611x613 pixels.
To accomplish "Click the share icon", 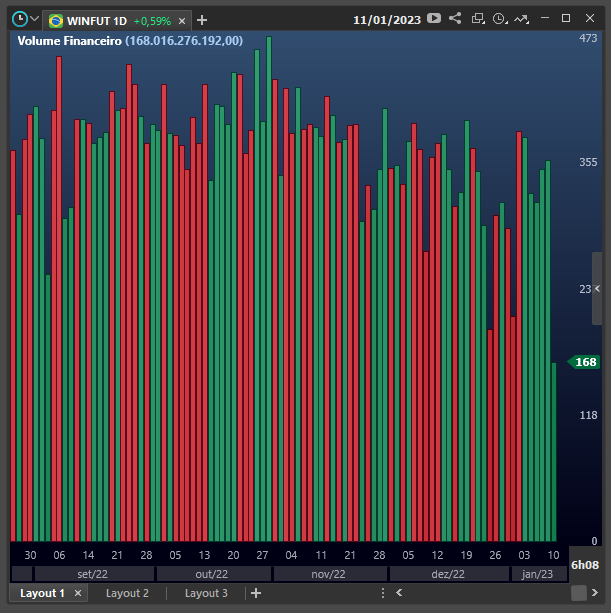I will click(455, 18).
